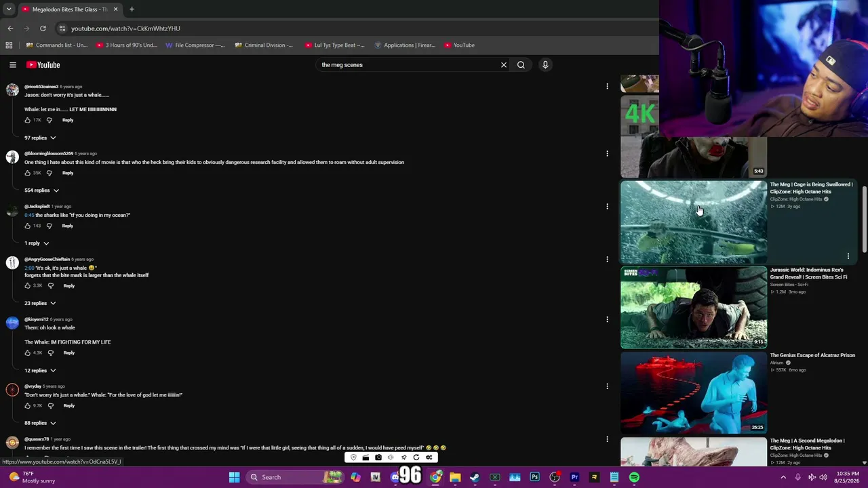Open options menu for the "For the love of god" comment
This screenshot has width=868, height=488.
click(607, 386)
